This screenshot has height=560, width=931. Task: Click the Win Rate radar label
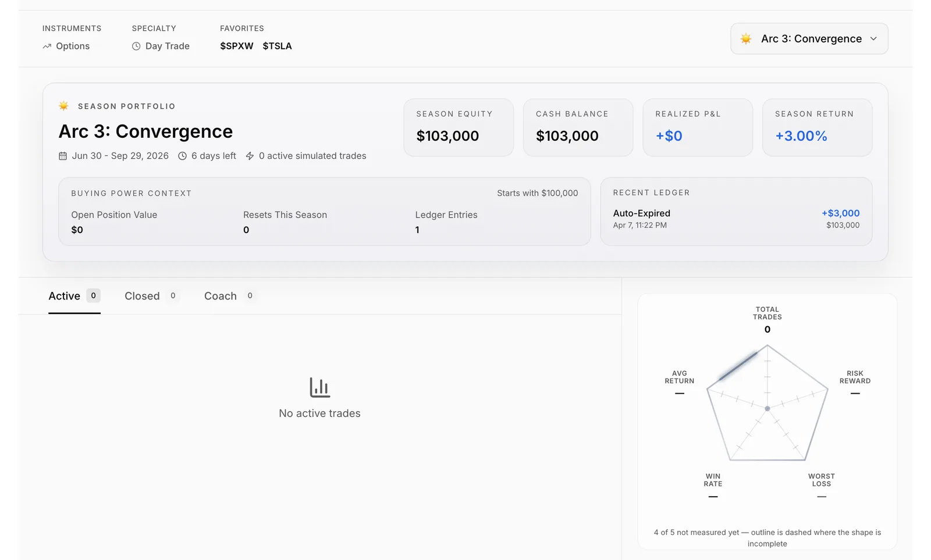(713, 480)
